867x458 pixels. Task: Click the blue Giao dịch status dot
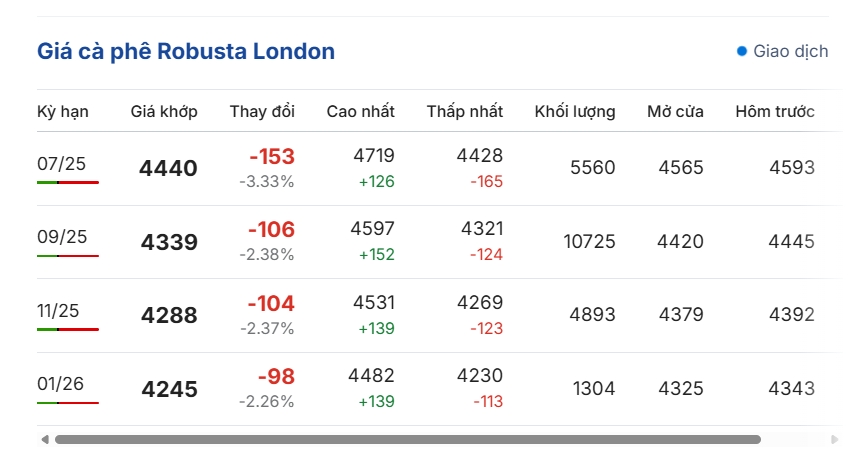pyautogui.click(x=742, y=51)
